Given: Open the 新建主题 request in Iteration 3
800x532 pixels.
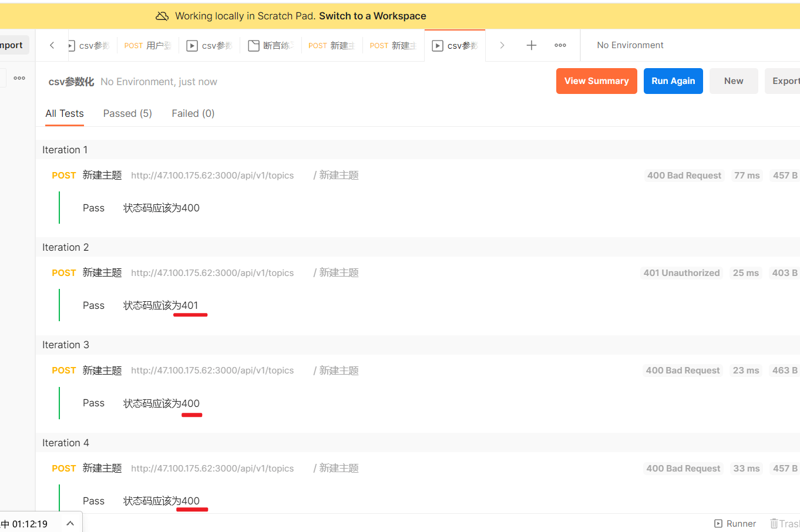Looking at the screenshot, I should point(102,371).
